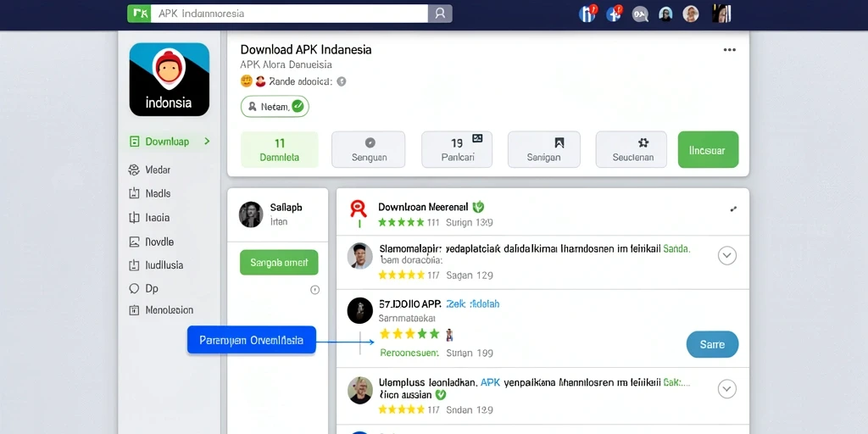
Task: Select the Panlcari tab
Action: tap(457, 149)
